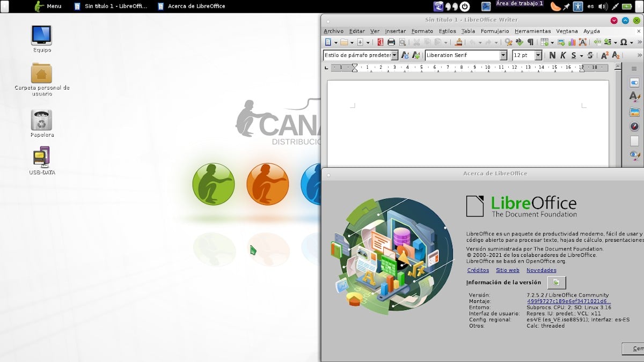Click the Créditos link in the About dialog

click(x=478, y=270)
